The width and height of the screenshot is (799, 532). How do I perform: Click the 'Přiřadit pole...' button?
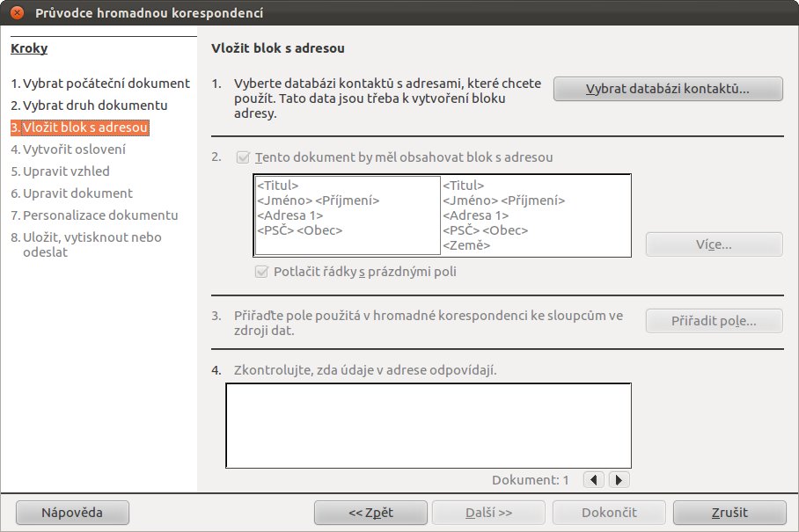click(714, 321)
